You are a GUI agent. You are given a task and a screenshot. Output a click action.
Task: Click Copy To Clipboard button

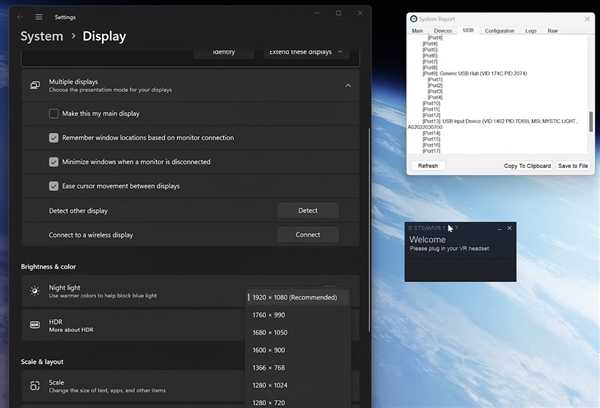click(x=527, y=165)
